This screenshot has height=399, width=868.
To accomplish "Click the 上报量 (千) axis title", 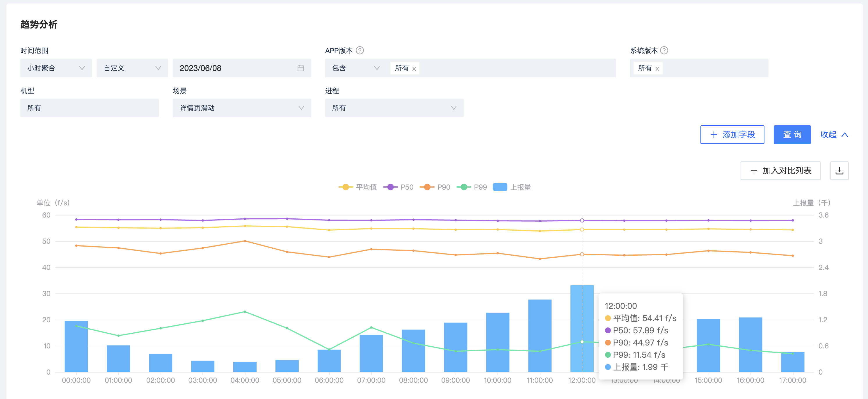I will coord(811,203).
